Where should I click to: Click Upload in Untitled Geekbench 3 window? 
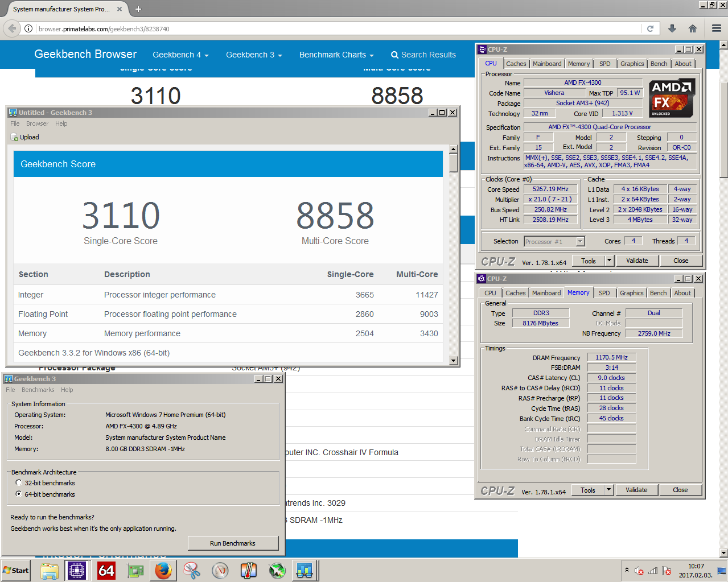click(25, 137)
